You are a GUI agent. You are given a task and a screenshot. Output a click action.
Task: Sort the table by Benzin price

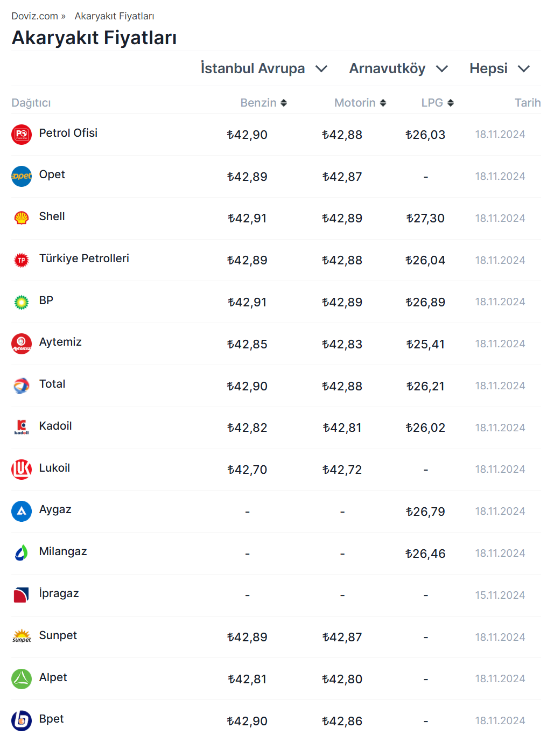click(x=264, y=103)
